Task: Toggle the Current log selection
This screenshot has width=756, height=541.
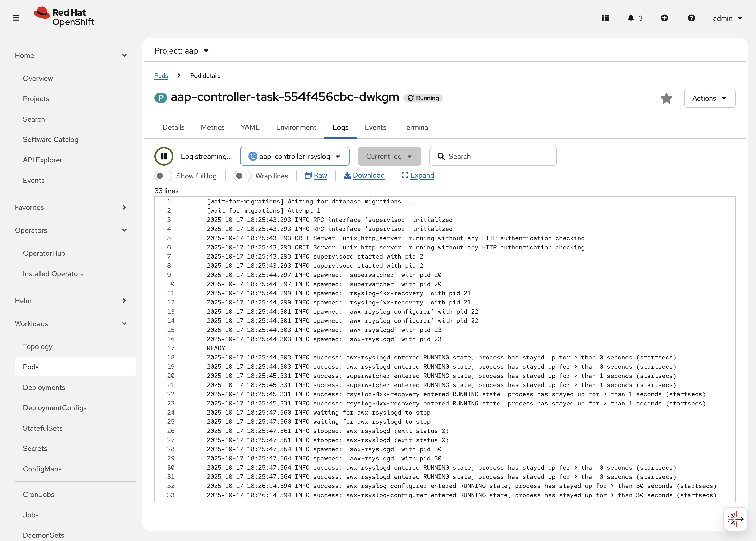Action: [389, 156]
